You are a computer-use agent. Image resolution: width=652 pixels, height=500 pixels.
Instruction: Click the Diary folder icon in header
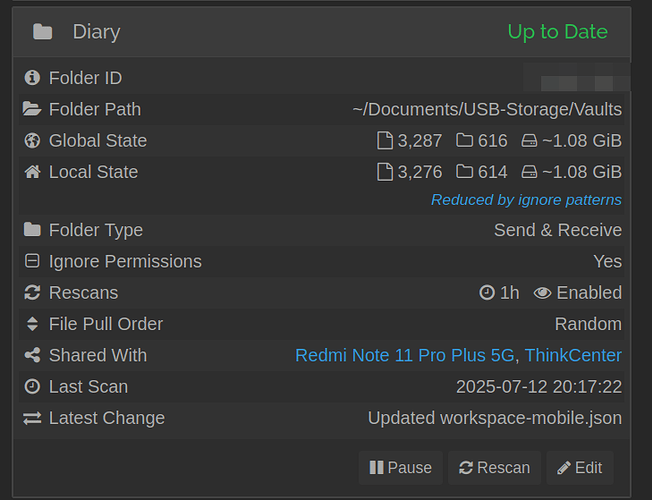tap(42, 32)
